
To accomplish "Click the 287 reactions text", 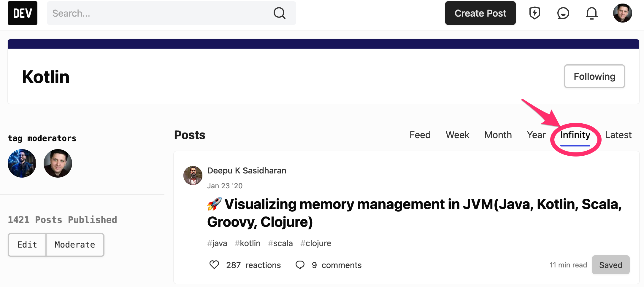I will 253,265.
